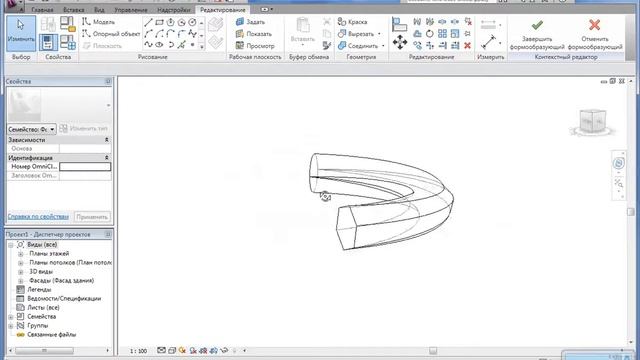Click the project browser horizontal scrollbar thumb
Viewport: 640px width, 360px height.
pos(44,351)
